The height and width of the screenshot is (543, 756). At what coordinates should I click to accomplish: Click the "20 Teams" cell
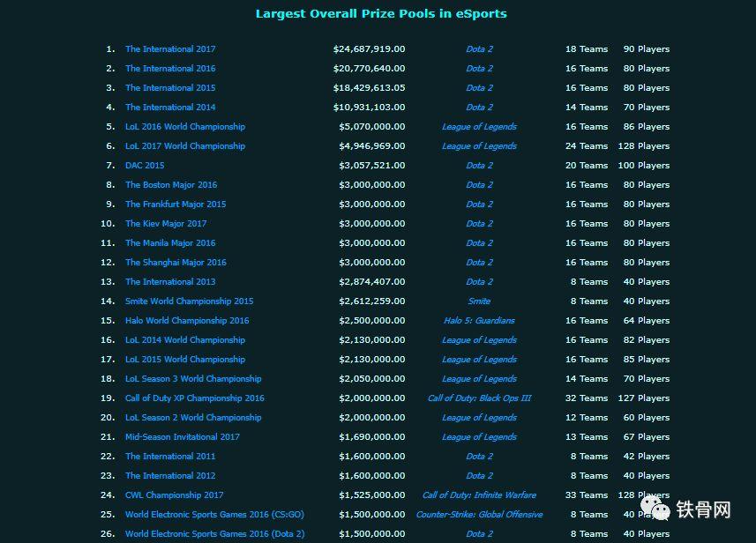tap(587, 165)
